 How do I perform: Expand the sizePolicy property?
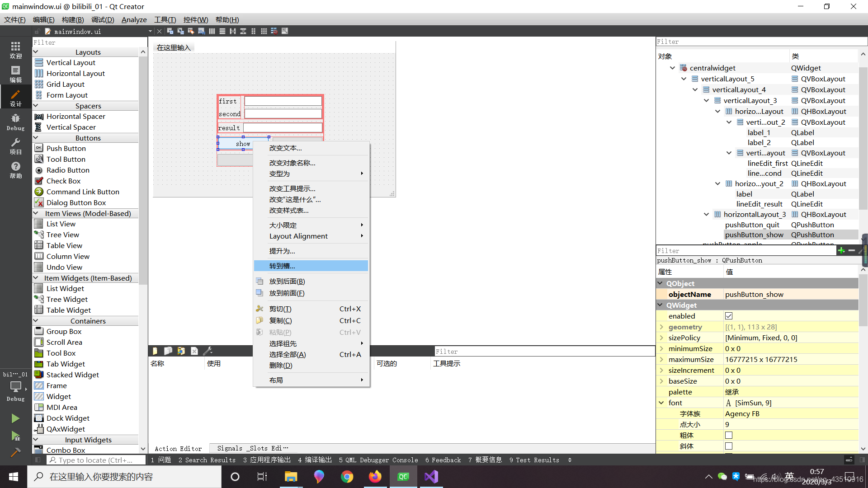[x=661, y=338]
